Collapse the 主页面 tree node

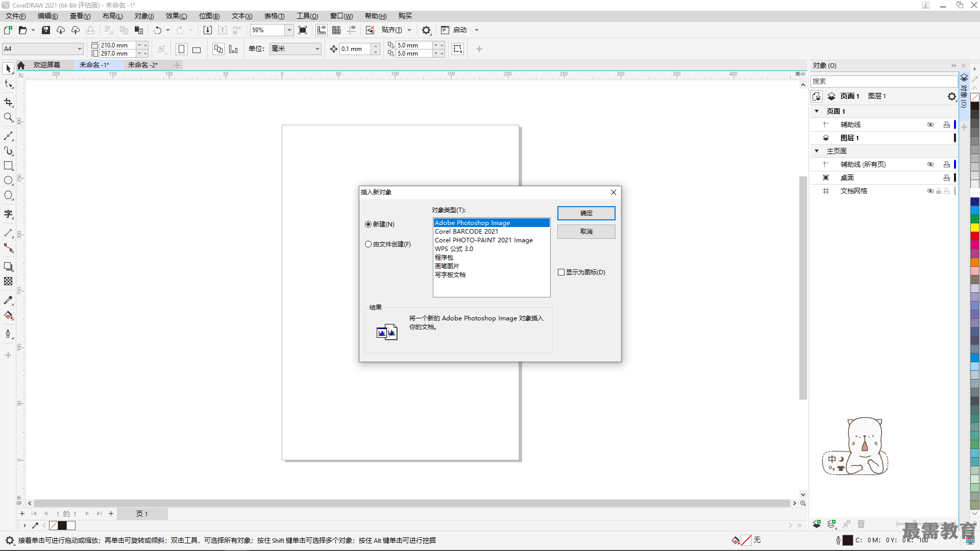(817, 151)
